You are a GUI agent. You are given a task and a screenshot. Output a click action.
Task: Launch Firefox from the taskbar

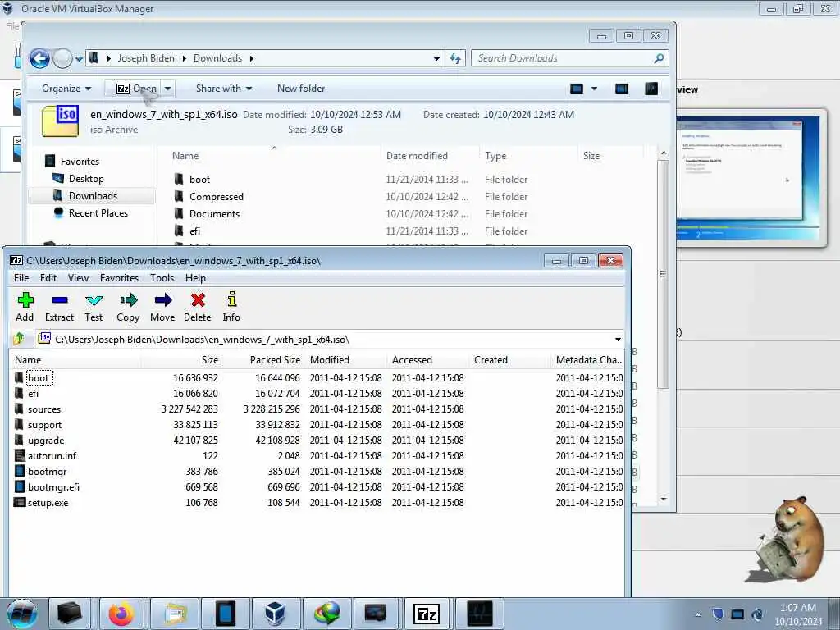[121, 614]
